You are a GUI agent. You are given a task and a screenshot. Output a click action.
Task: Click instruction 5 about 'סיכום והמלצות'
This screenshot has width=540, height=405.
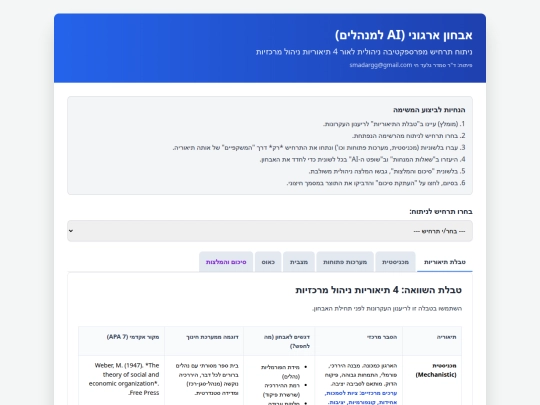pyautogui.click(x=387, y=171)
